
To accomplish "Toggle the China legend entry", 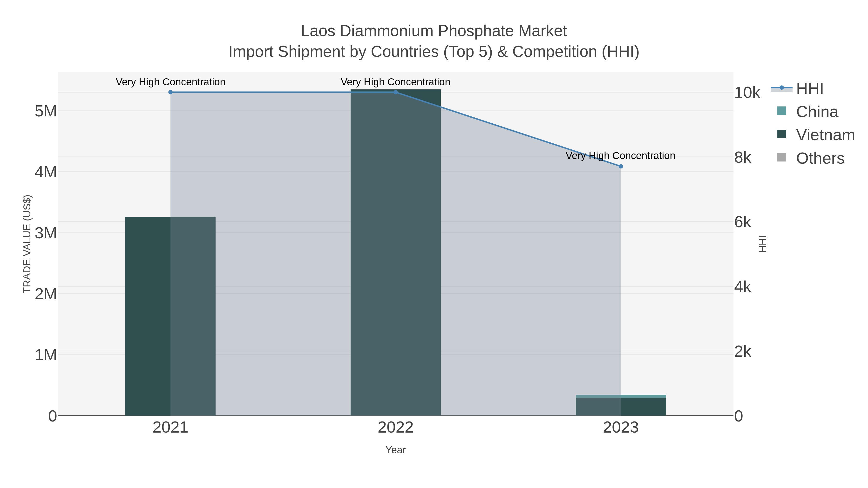I will pyautogui.click(x=807, y=112).
